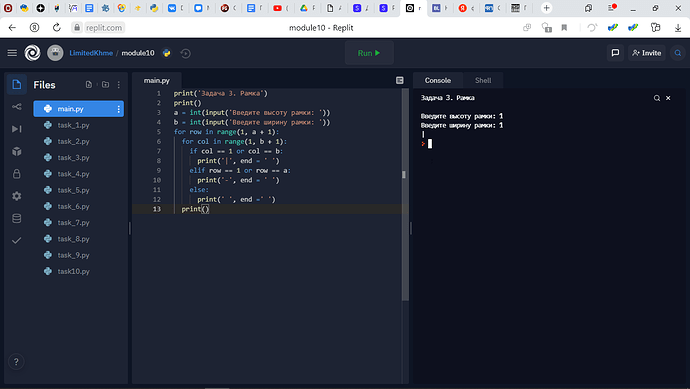The height and width of the screenshot is (389, 690).
Task: Run the program with the Run button
Action: tap(369, 53)
